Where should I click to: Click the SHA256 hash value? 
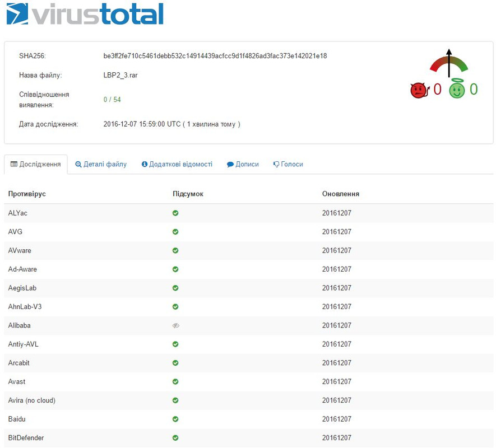tap(215, 56)
